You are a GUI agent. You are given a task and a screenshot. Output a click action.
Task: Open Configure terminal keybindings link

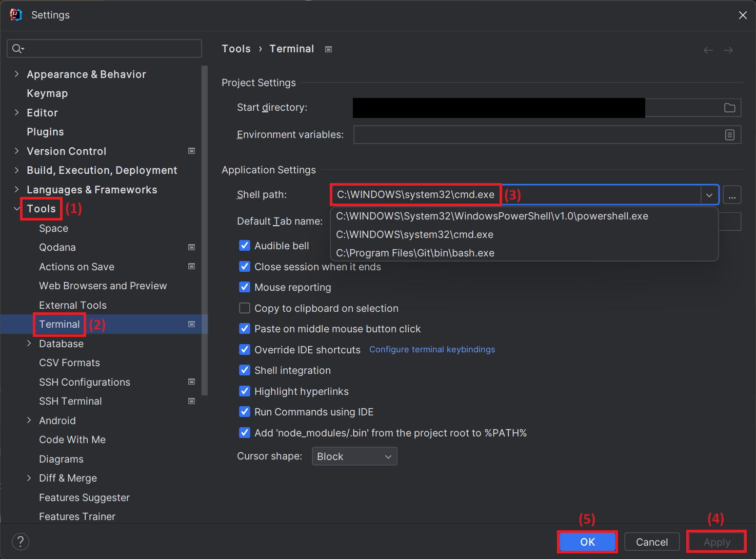(x=432, y=349)
